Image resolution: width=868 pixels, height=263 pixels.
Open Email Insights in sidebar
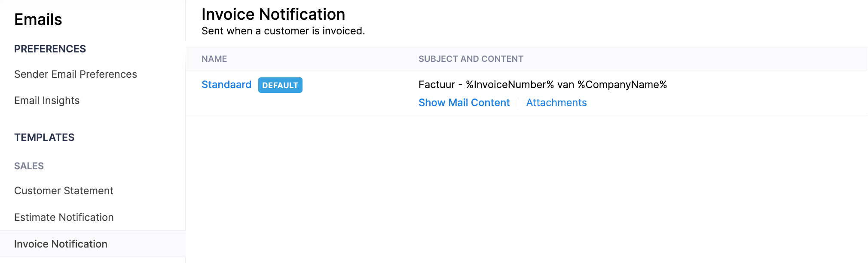tap(47, 101)
